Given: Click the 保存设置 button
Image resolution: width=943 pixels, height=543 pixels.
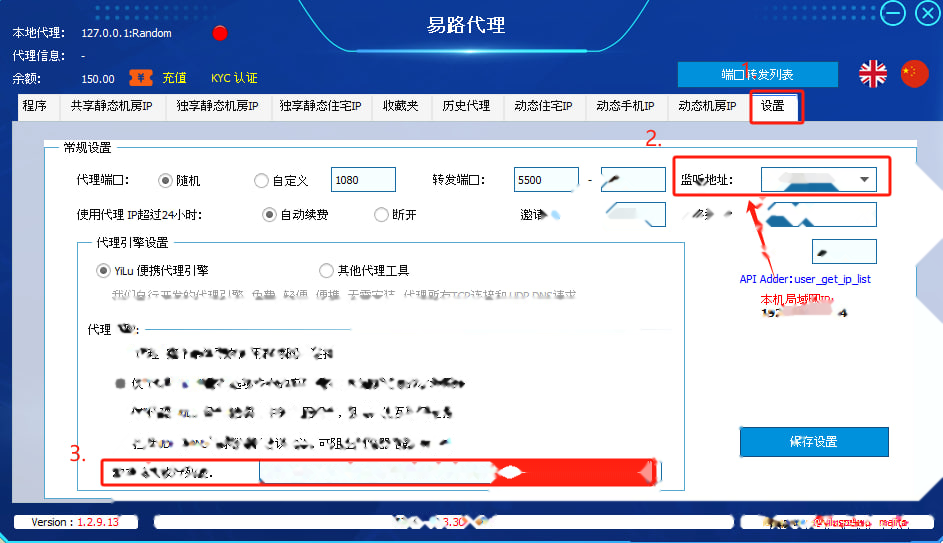Looking at the screenshot, I should click(x=814, y=442).
